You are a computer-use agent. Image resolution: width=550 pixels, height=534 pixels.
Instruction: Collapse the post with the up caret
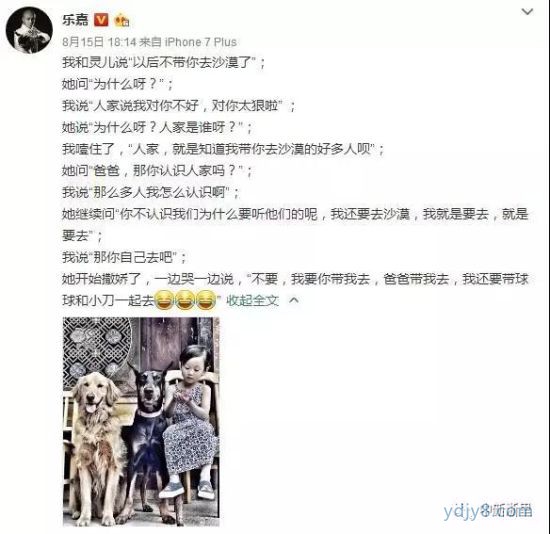[x=294, y=300]
